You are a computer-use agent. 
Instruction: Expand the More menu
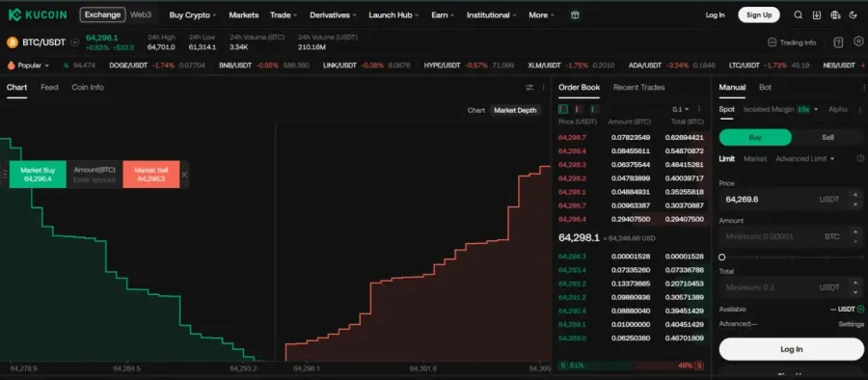tap(541, 15)
